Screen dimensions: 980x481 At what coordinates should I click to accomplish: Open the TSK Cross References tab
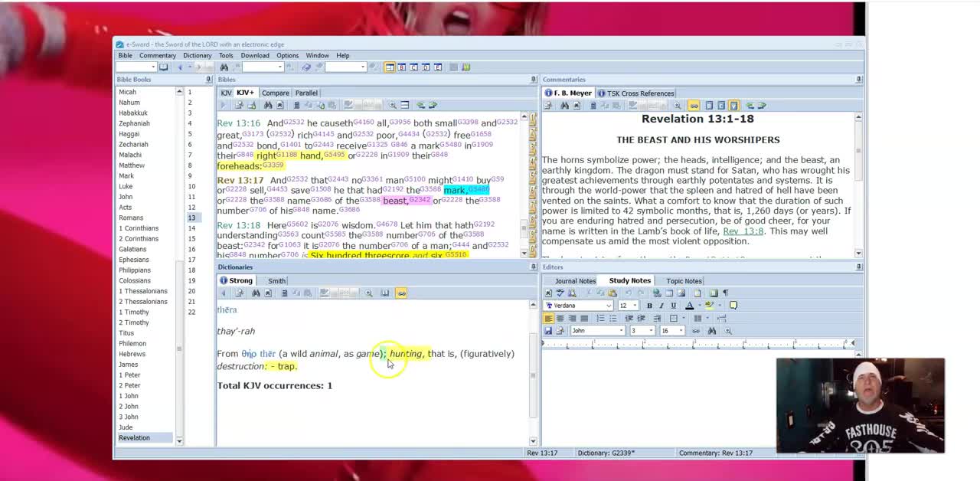click(x=636, y=93)
